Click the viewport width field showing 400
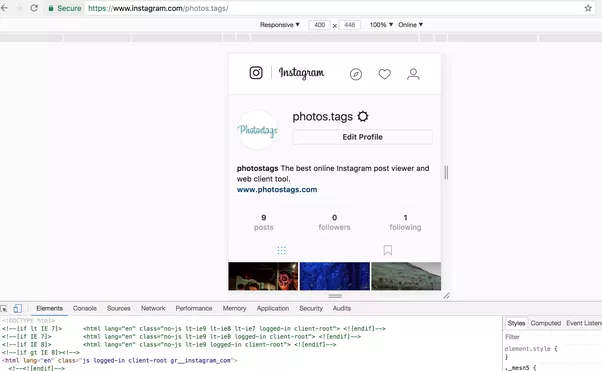The width and height of the screenshot is (602, 371). pyautogui.click(x=319, y=25)
